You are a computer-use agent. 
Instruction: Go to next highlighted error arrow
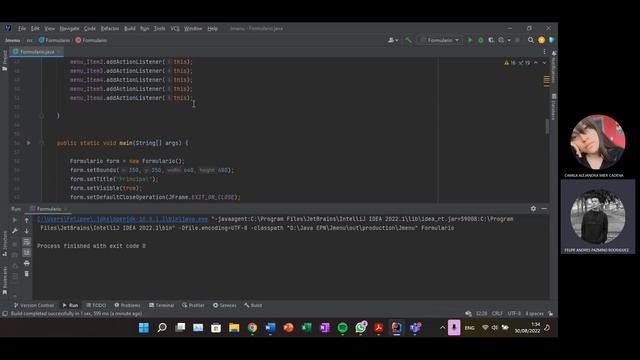[x=544, y=63]
